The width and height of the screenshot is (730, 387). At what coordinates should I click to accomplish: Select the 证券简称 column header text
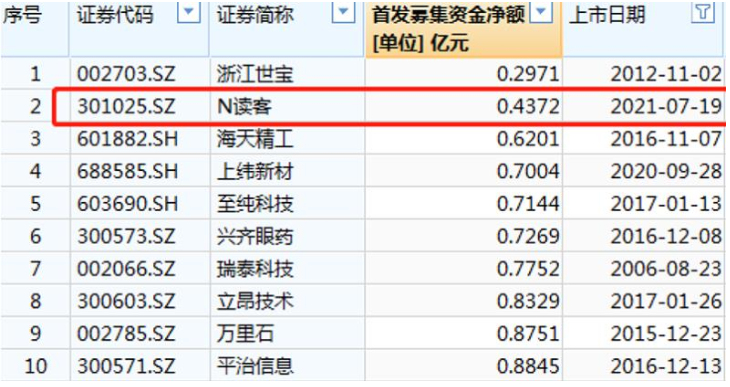(x=256, y=14)
